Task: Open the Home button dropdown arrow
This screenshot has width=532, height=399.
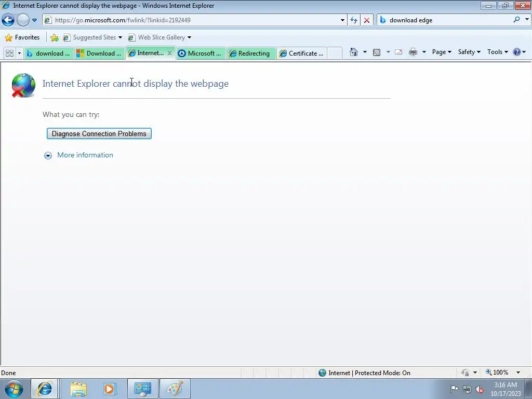Action: (x=365, y=52)
